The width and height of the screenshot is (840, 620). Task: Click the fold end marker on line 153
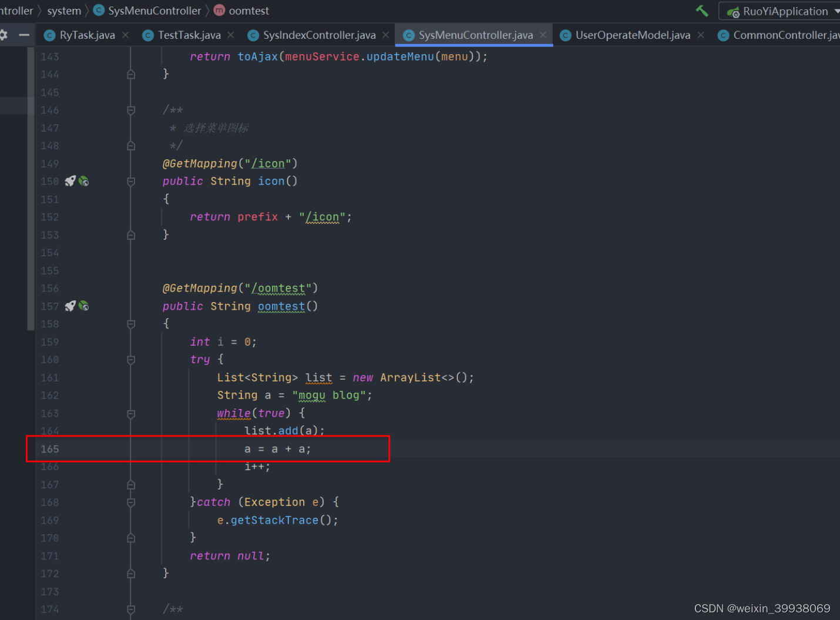131,235
